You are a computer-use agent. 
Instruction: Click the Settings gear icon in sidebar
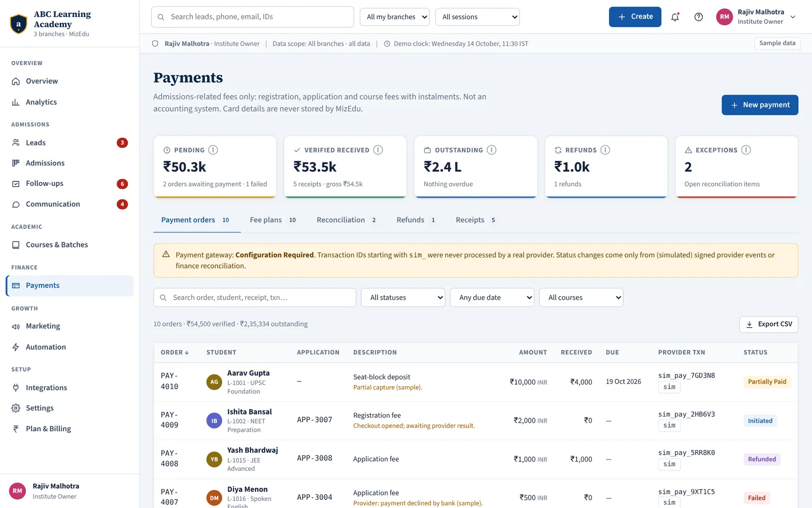tap(16, 408)
